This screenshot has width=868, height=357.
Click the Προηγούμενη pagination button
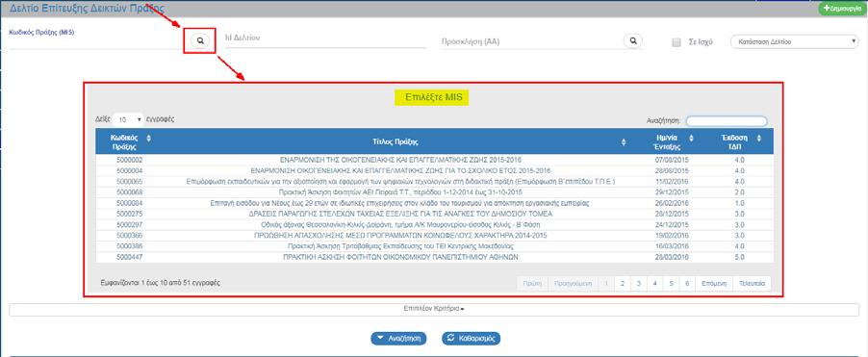point(574,283)
